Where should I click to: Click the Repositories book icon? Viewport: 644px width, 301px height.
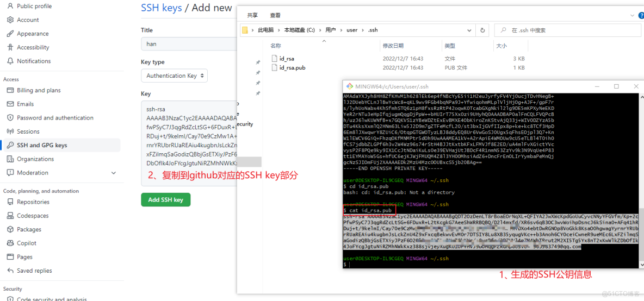10,202
